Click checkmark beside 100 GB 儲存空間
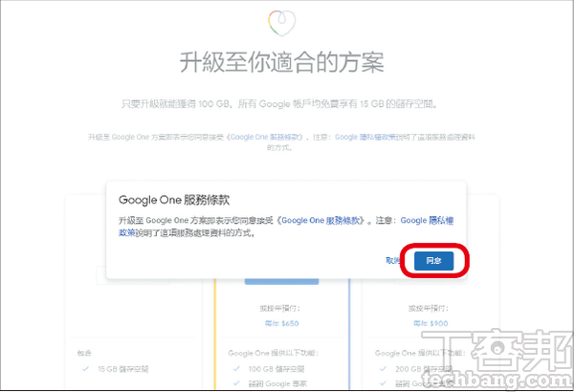This screenshot has height=392, width=574. click(x=236, y=368)
